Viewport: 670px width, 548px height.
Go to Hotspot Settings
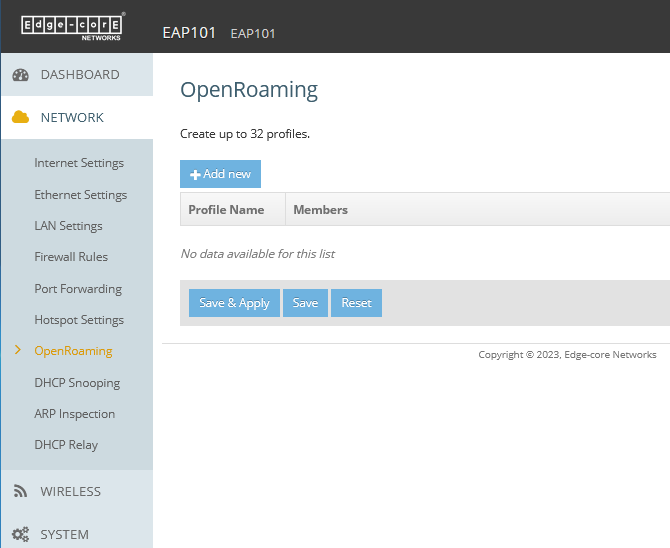(79, 320)
